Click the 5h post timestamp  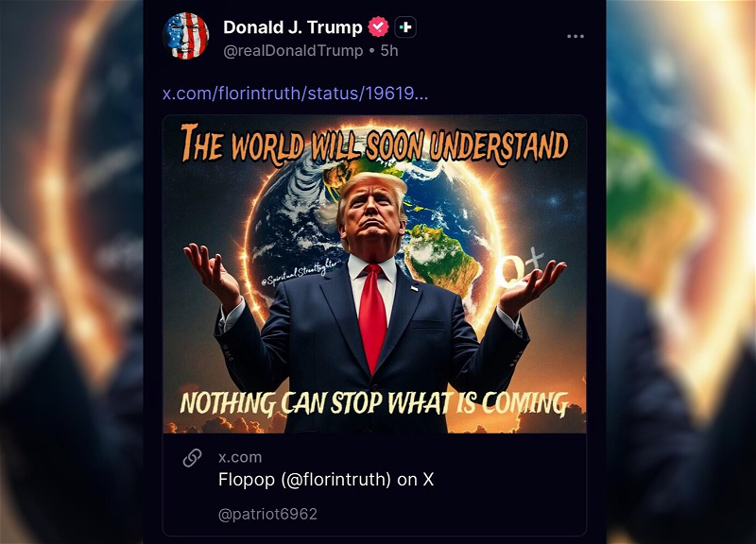click(389, 51)
